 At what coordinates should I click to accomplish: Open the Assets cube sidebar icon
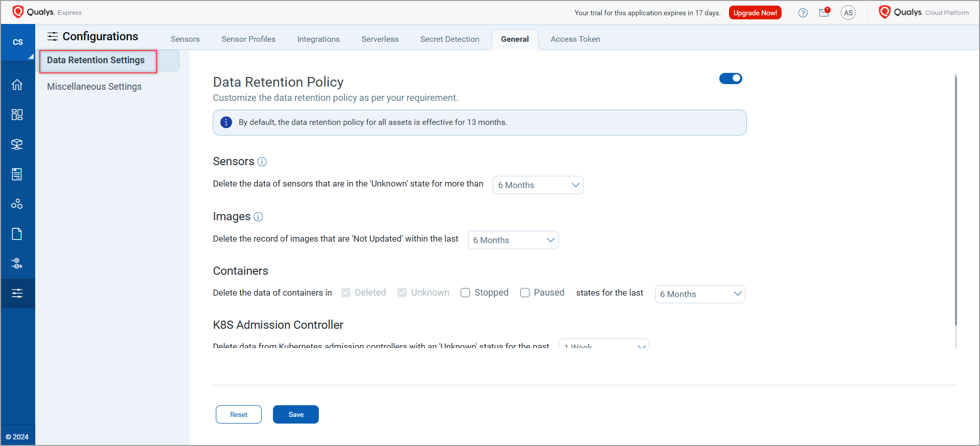coord(17,144)
